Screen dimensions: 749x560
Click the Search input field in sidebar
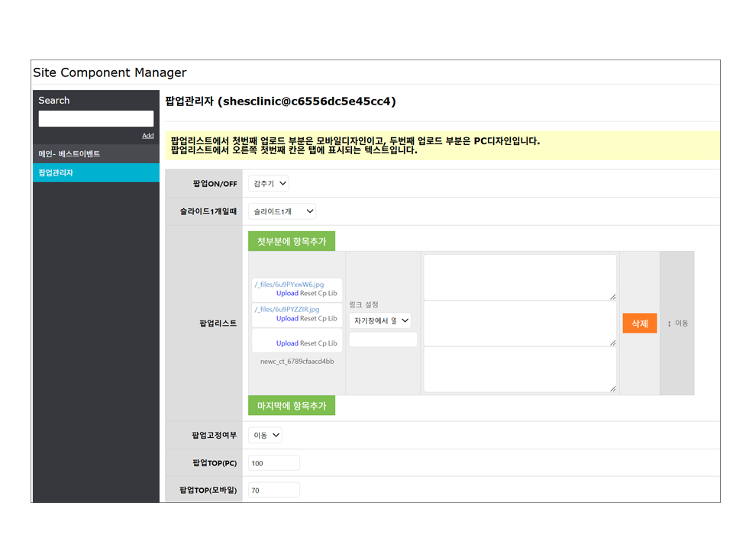click(x=96, y=119)
